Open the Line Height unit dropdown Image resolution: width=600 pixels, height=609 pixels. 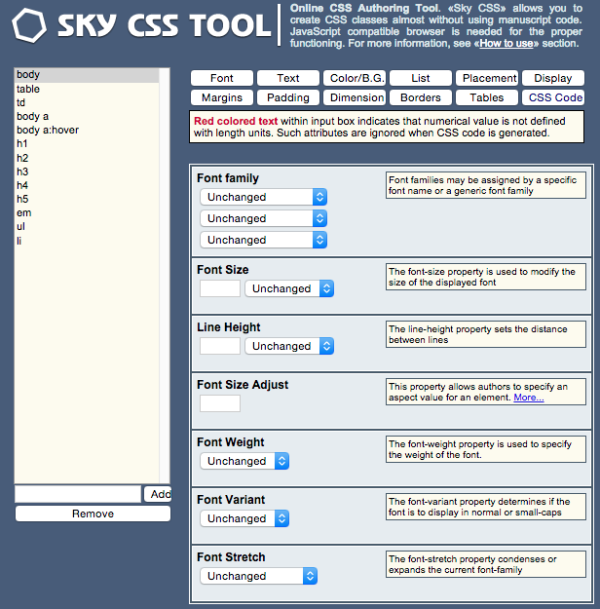pos(289,346)
